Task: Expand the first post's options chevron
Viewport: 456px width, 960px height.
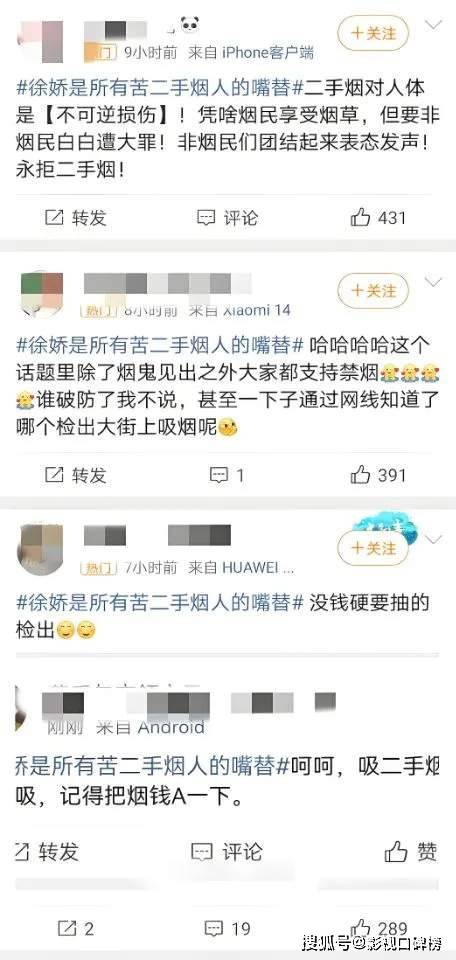Action: coord(433,24)
